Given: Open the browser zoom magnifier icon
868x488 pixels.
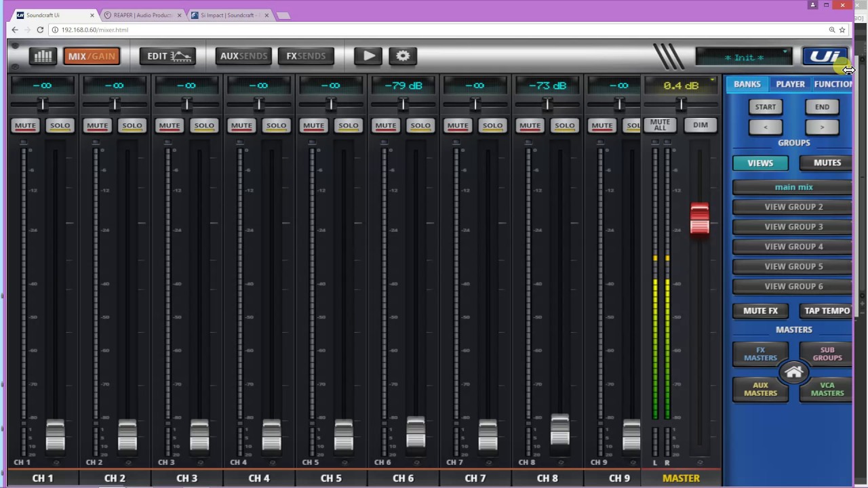Looking at the screenshot, I should (x=831, y=30).
